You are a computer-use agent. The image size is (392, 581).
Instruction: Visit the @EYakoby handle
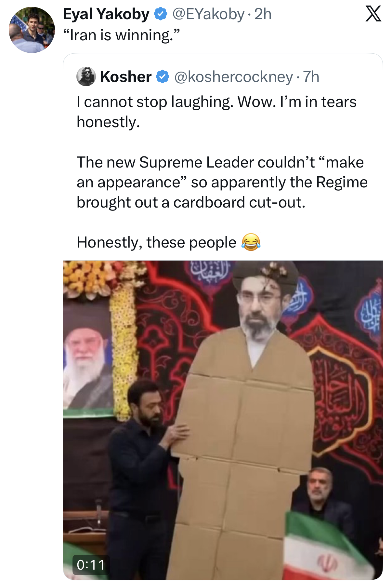(x=208, y=14)
